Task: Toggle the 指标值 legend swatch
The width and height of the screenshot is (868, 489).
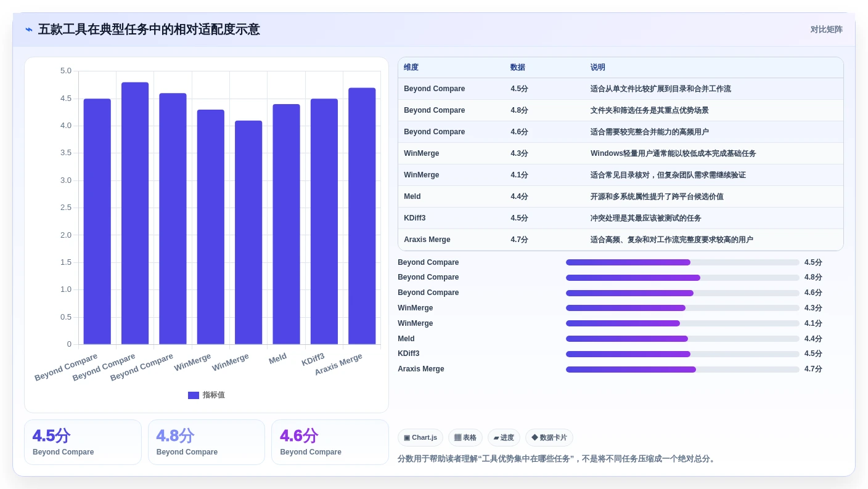Action: [194, 395]
